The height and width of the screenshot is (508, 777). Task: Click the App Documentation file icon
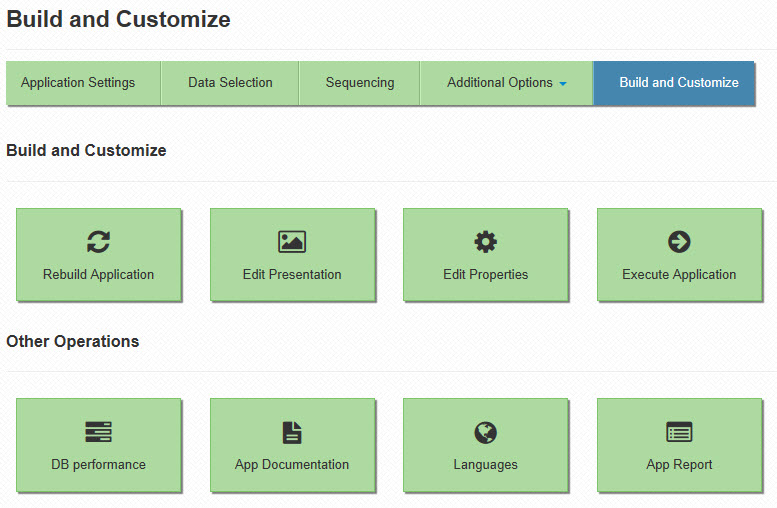[292, 432]
